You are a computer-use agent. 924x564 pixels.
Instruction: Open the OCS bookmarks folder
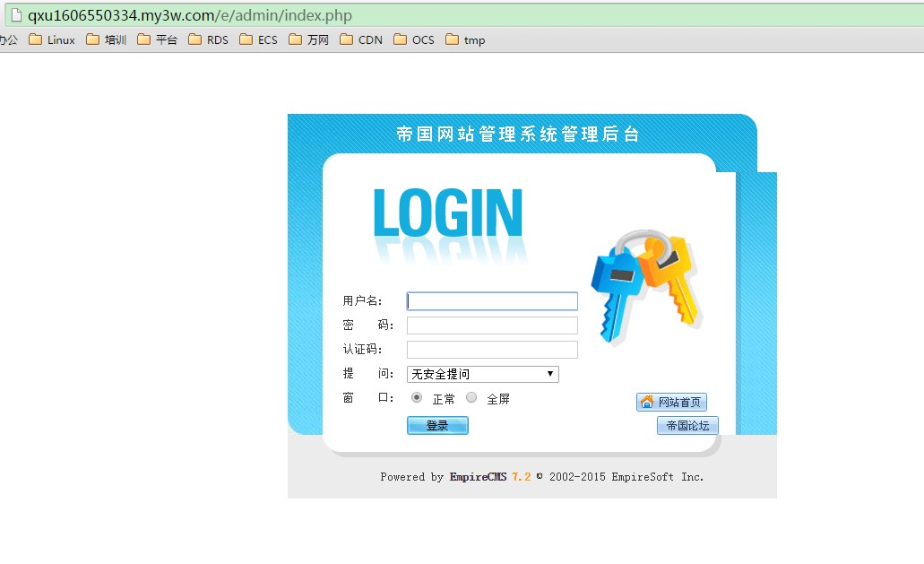pos(414,40)
